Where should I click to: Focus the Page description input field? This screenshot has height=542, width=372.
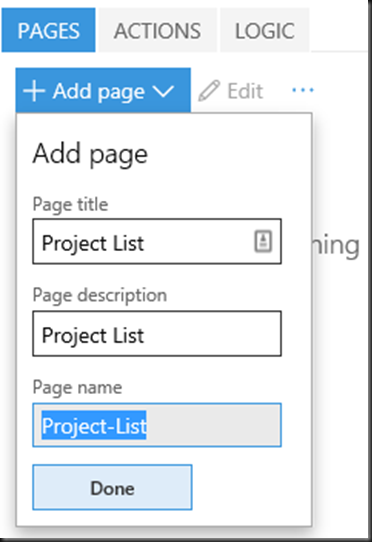click(157, 334)
